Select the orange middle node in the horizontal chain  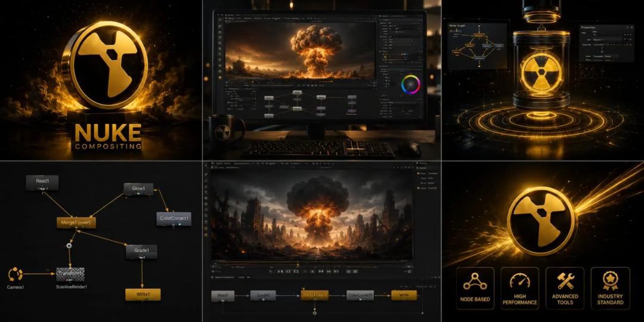(x=315, y=295)
